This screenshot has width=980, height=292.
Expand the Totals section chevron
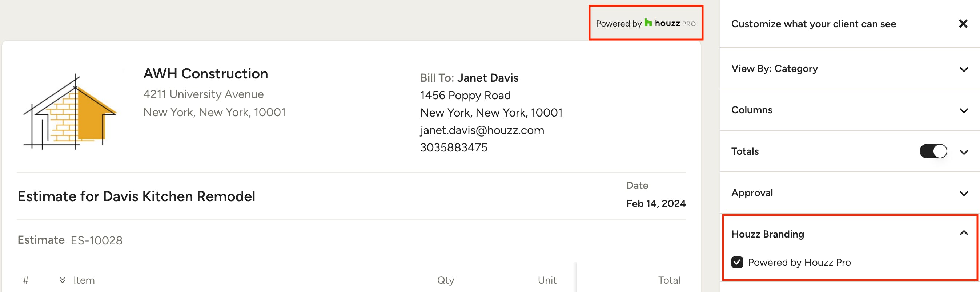(964, 152)
